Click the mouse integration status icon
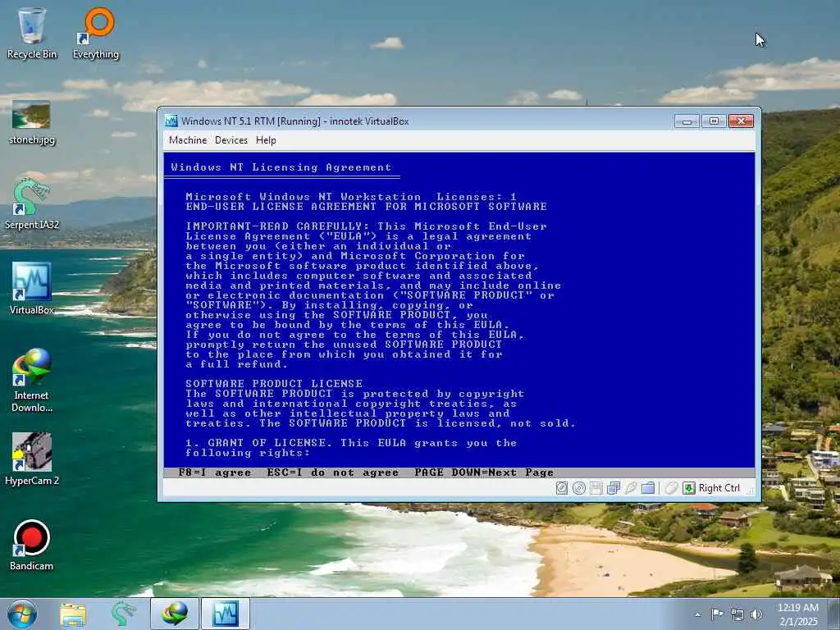The width and height of the screenshot is (840, 630). (671, 488)
